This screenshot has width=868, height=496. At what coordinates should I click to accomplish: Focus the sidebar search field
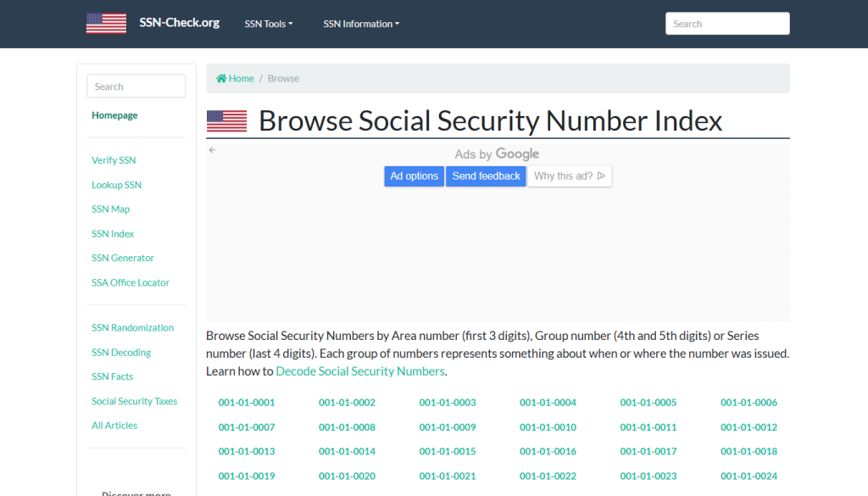click(x=136, y=86)
